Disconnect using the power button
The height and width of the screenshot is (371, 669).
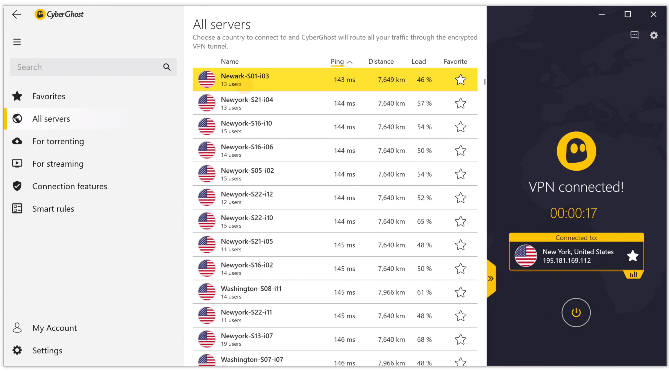576,313
